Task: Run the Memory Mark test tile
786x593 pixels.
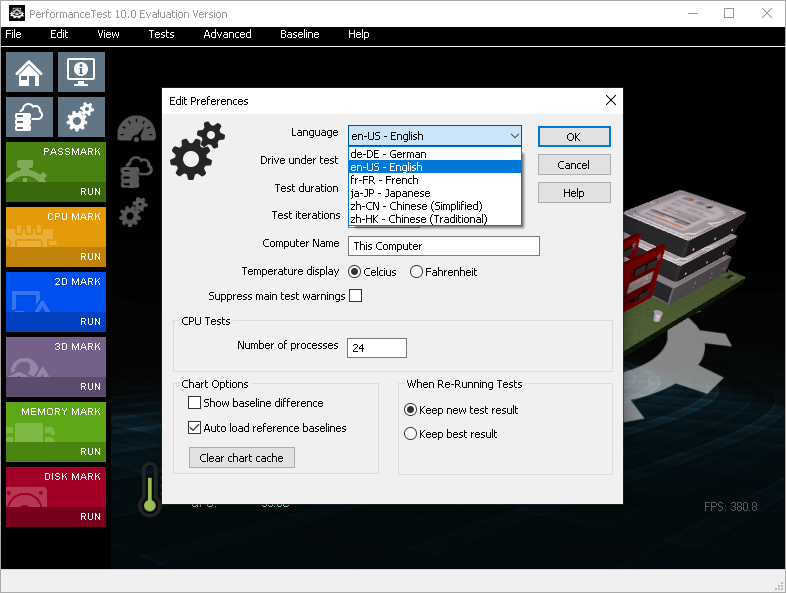Action: pyautogui.click(x=56, y=432)
